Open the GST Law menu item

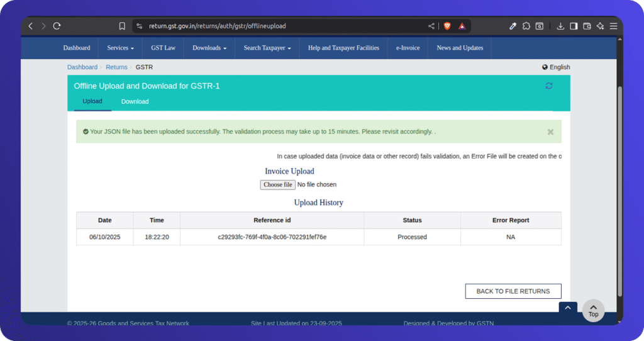tap(163, 48)
